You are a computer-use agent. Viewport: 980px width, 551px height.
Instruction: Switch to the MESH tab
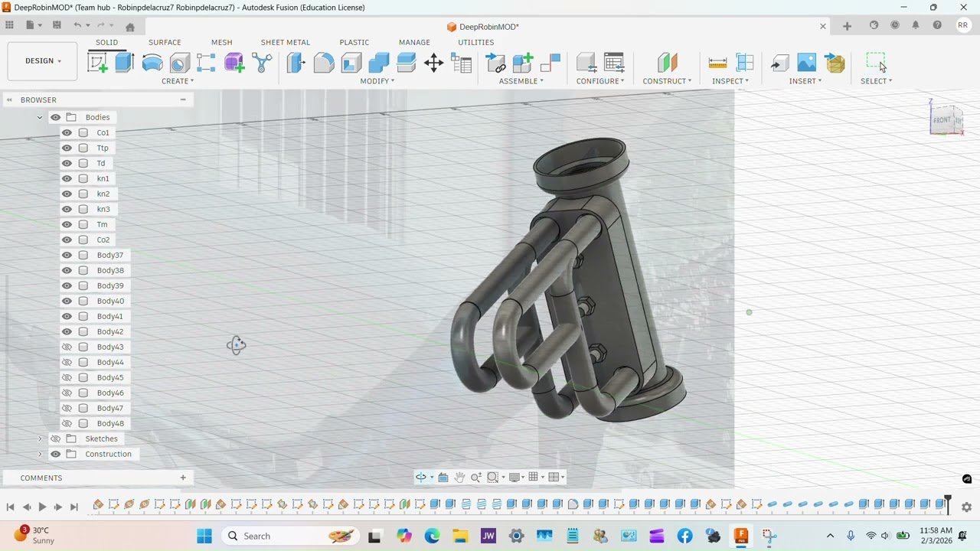[x=221, y=42]
